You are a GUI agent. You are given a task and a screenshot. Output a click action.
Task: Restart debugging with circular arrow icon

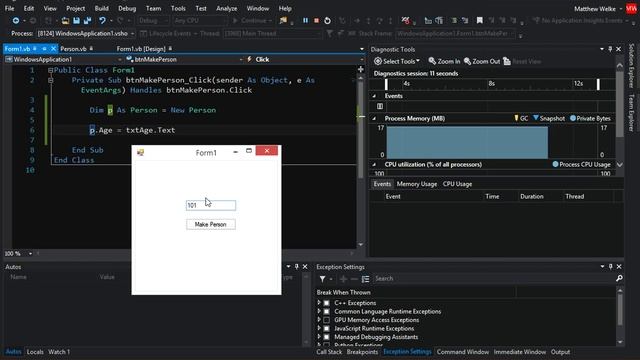[x=327, y=20]
